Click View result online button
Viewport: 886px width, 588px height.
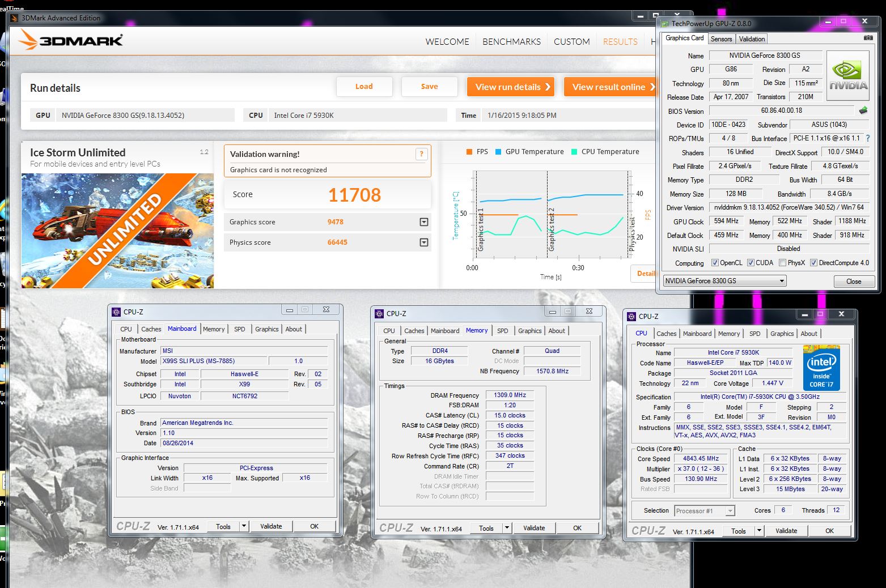[610, 87]
